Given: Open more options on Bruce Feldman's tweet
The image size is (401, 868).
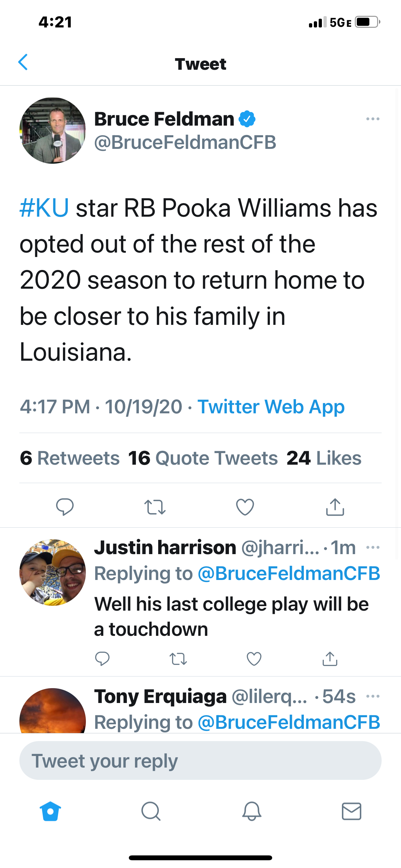Looking at the screenshot, I should [x=373, y=119].
